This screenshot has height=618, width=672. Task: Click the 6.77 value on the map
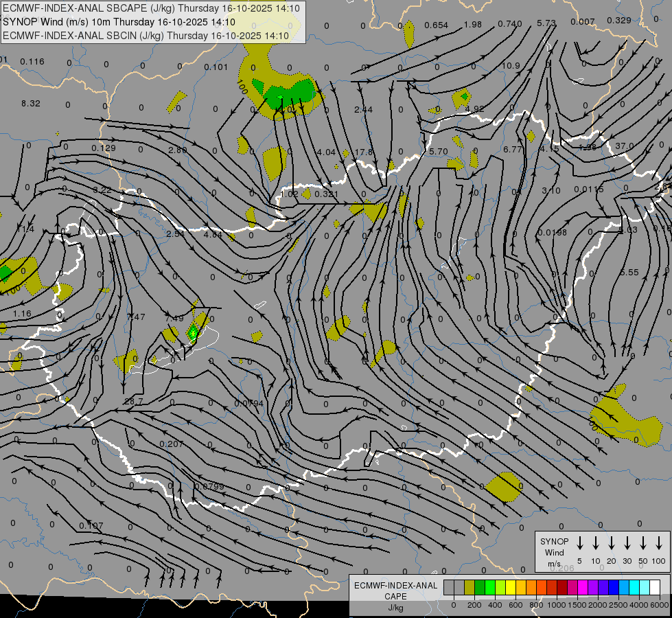(513, 149)
